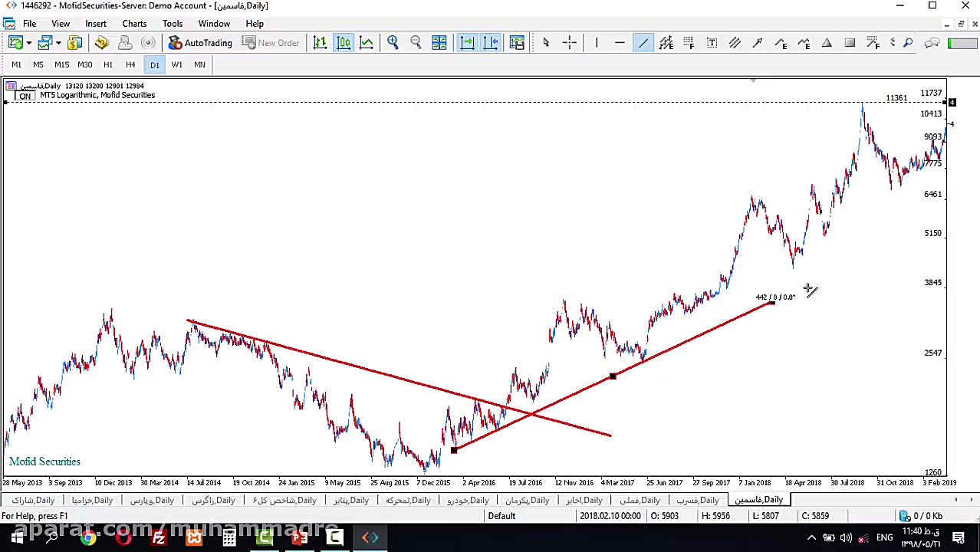Image resolution: width=980 pixels, height=552 pixels.
Task: Click the ON label on chart
Action: point(25,96)
